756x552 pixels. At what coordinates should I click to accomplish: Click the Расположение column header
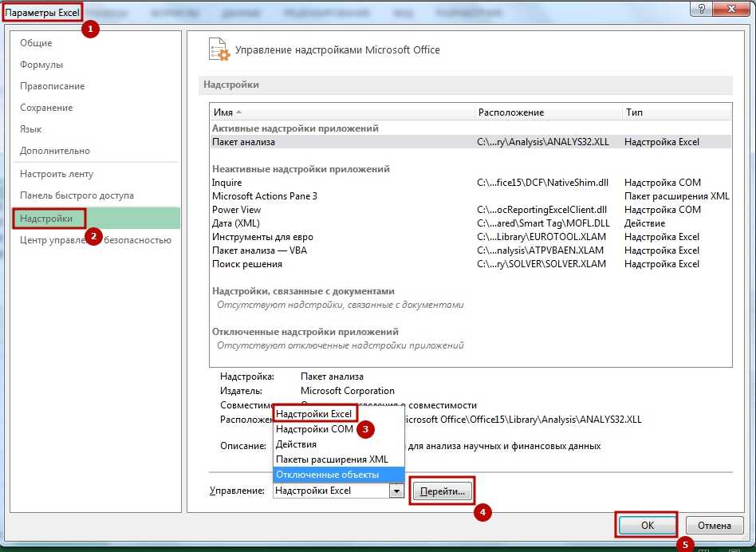(x=510, y=112)
